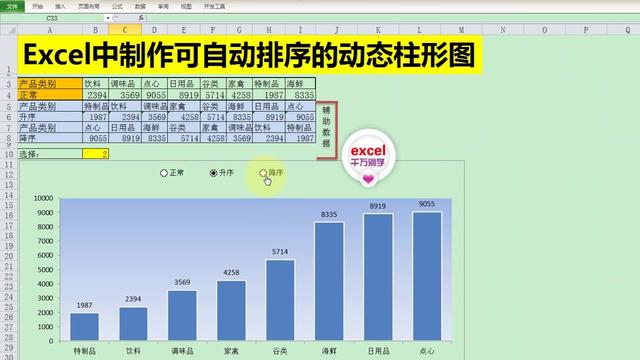Screen dimensions: 640x360
Task: Open the 审阅 ribbon tab
Action: pos(163,6)
